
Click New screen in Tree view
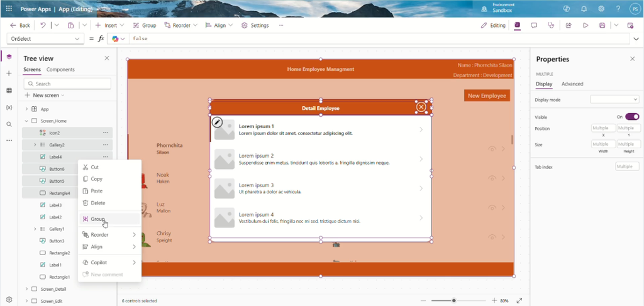click(x=45, y=95)
